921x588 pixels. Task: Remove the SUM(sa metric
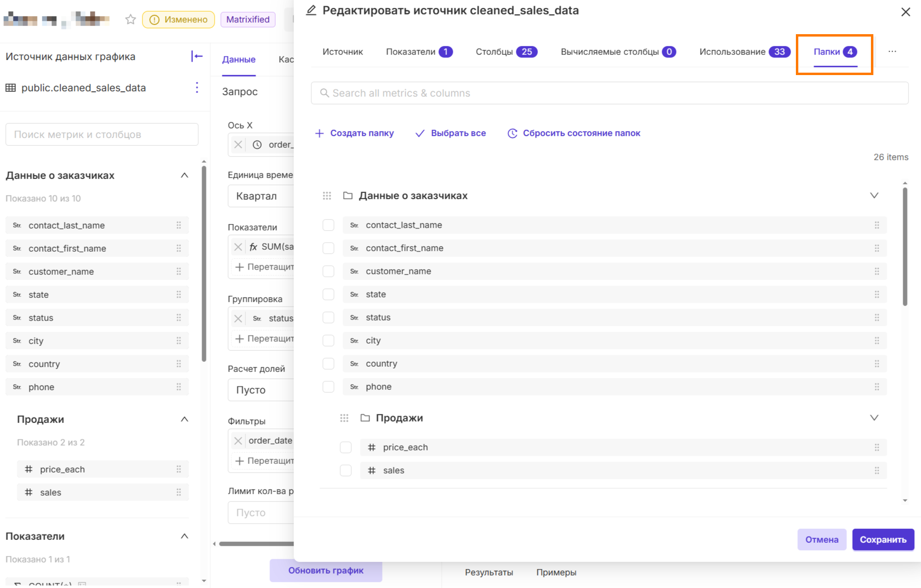pos(238,247)
